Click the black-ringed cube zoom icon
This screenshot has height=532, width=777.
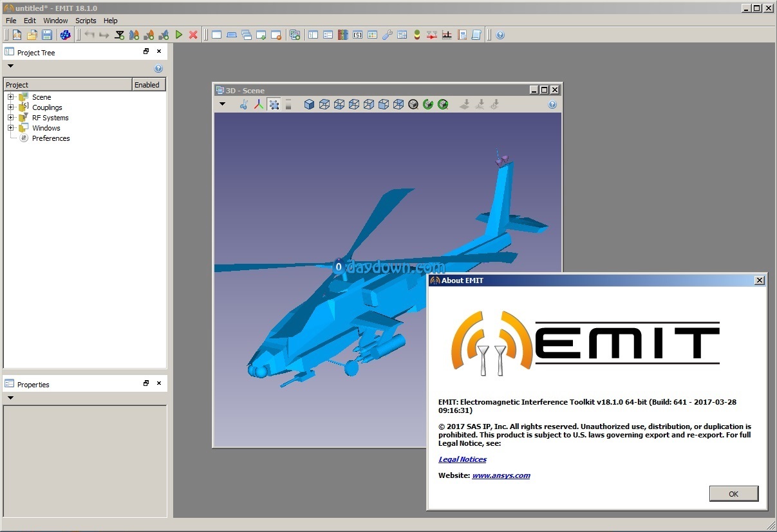pos(413,104)
